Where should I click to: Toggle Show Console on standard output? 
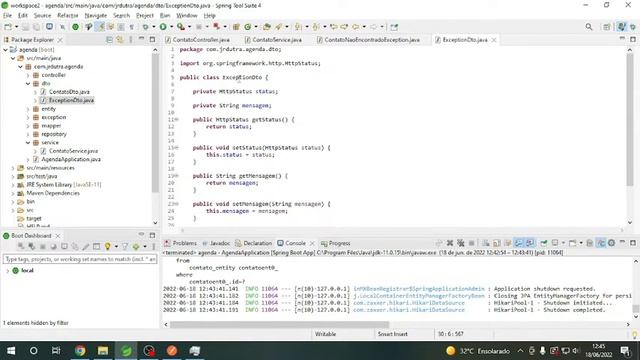519,243
